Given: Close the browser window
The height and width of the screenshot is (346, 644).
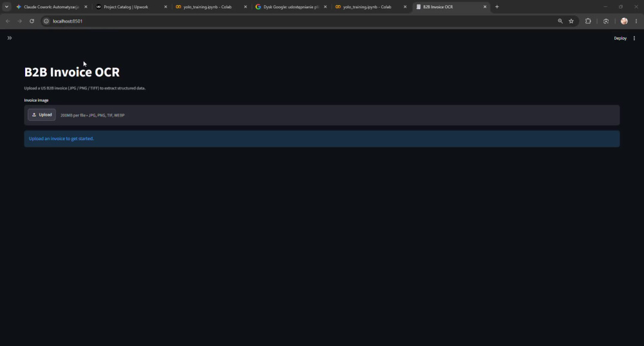Looking at the screenshot, I should 636,7.
